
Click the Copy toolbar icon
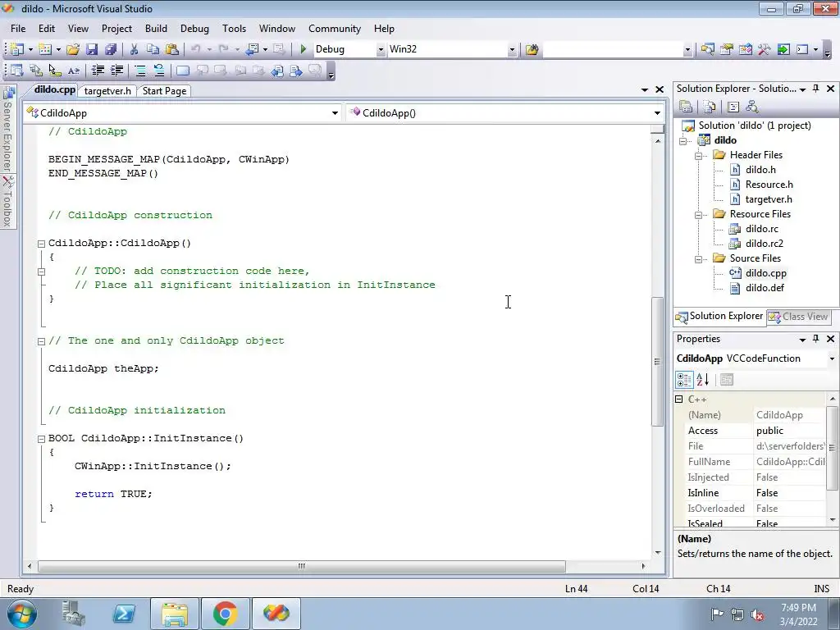click(153, 49)
